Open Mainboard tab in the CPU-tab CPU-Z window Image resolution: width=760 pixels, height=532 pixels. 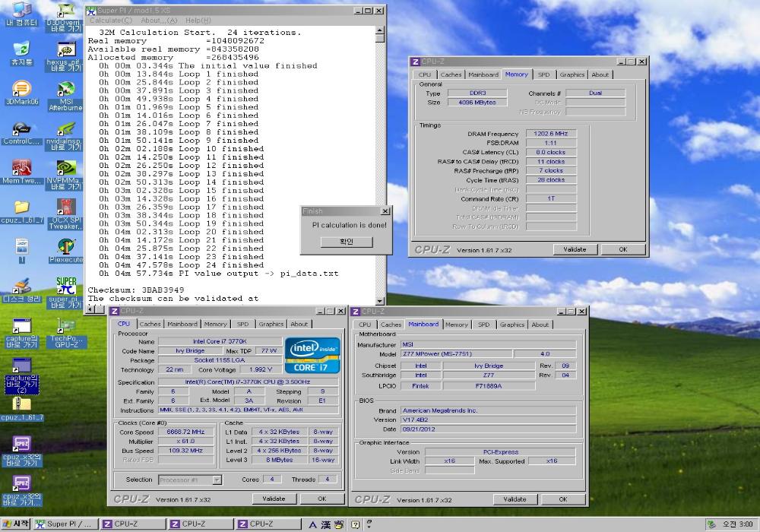click(x=182, y=325)
